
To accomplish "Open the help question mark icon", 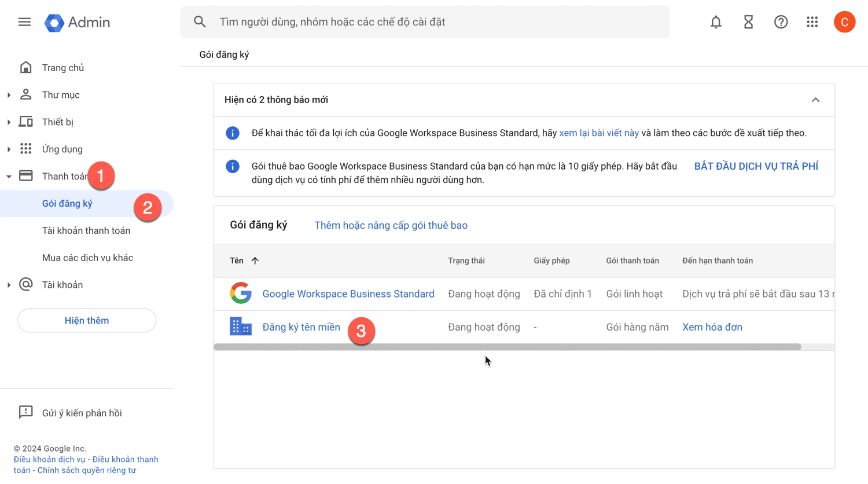I will [781, 22].
